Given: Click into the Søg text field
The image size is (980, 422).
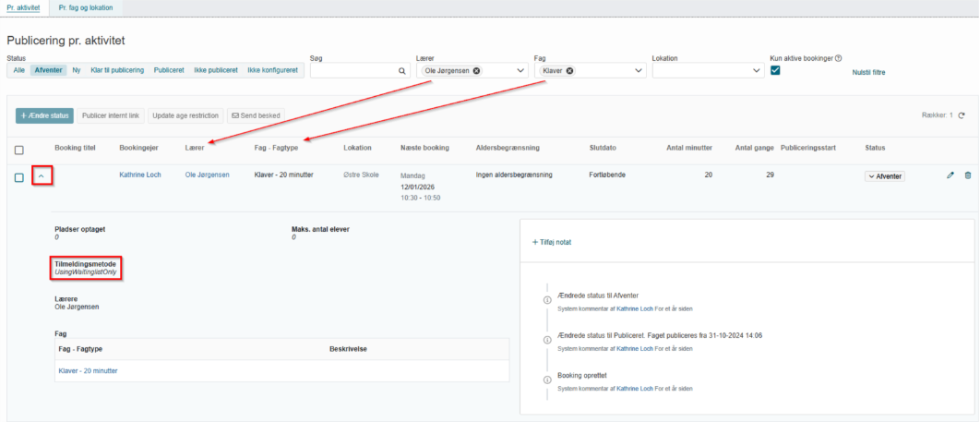Looking at the screenshot, I should [353, 71].
